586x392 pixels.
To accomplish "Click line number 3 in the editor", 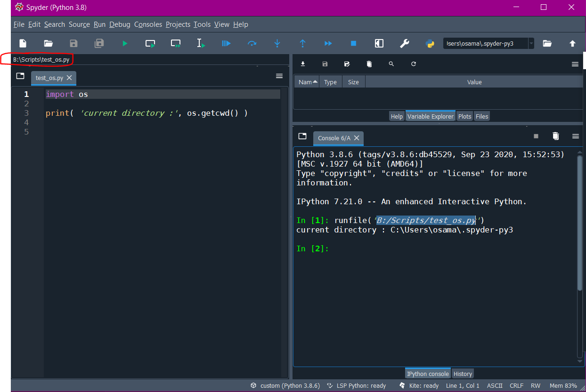I will pyautogui.click(x=26, y=113).
